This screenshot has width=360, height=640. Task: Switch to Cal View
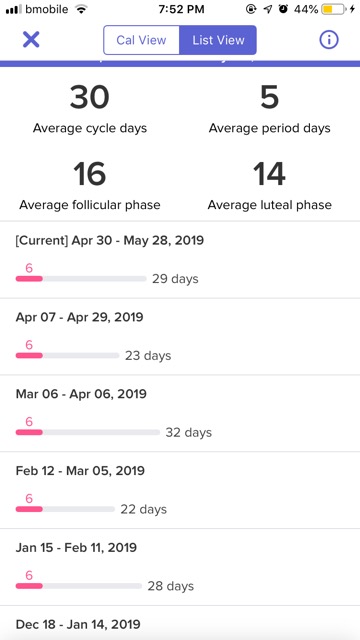(x=141, y=40)
